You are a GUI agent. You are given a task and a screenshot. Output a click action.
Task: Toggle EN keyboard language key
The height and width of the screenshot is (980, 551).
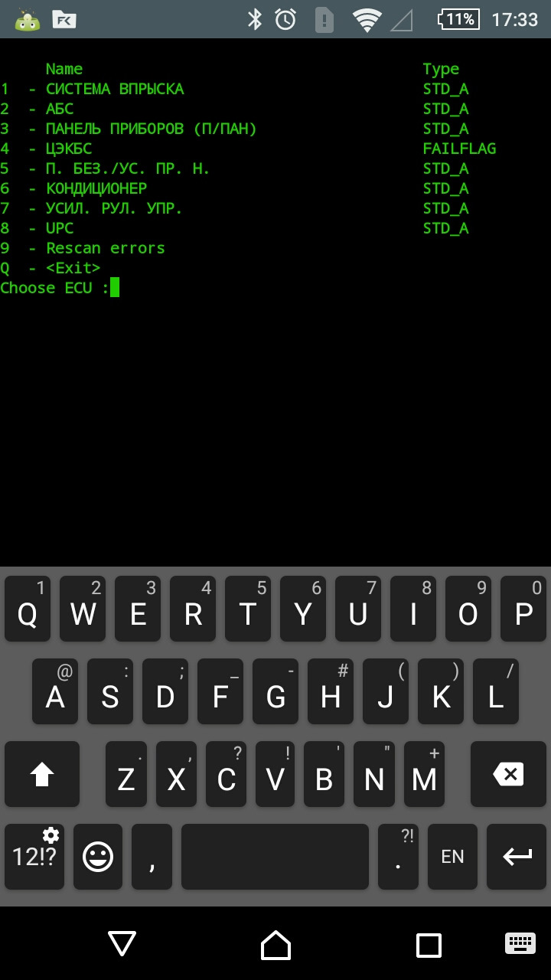coord(452,857)
